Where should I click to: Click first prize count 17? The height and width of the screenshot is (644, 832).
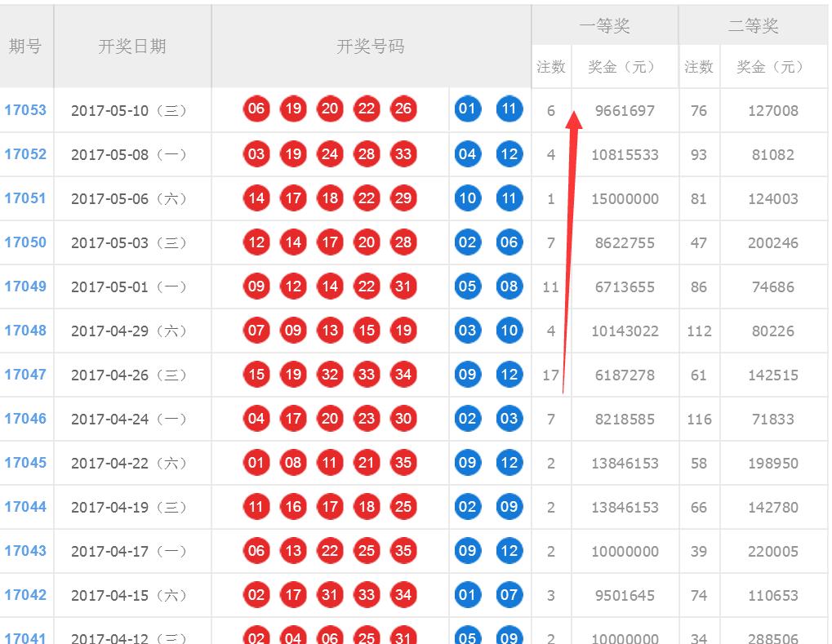551,375
